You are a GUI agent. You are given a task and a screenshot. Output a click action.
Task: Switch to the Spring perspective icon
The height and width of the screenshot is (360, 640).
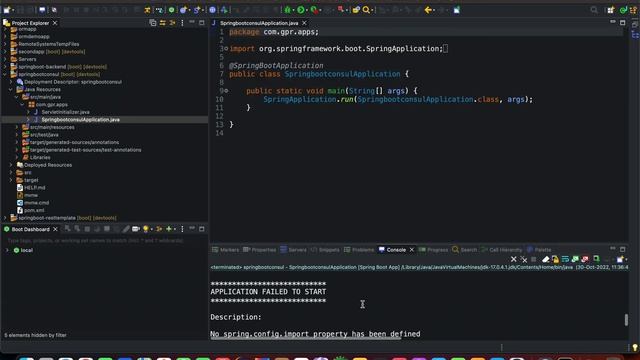[x=623, y=10]
